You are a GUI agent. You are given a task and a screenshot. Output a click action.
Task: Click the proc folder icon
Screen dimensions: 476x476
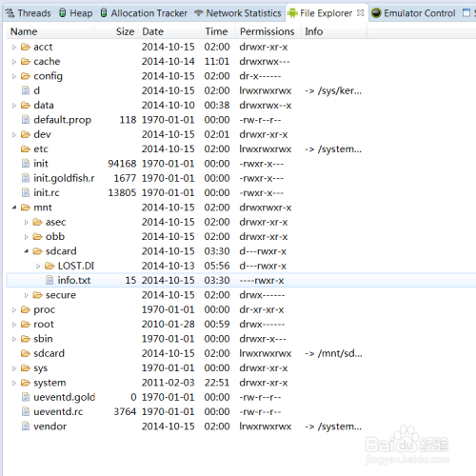tap(26, 309)
